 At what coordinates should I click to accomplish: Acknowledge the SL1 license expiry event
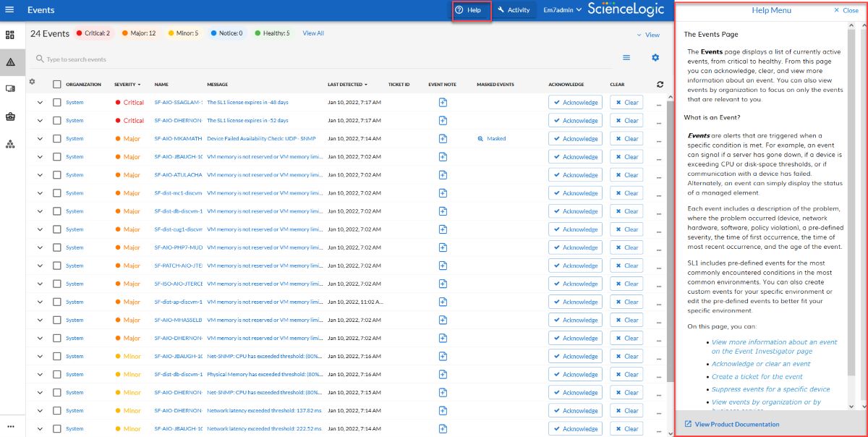click(576, 102)
